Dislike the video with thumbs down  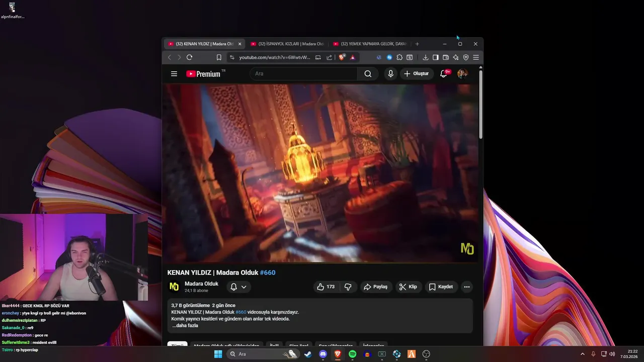[x=348, y=287]
